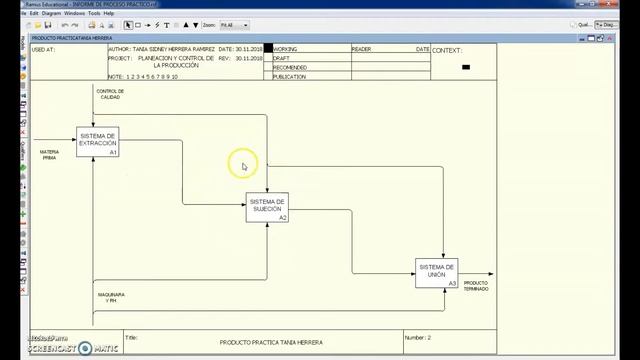The image size is (640, 360).
Task: Click the READER header cell
Action: coord(361,49)
